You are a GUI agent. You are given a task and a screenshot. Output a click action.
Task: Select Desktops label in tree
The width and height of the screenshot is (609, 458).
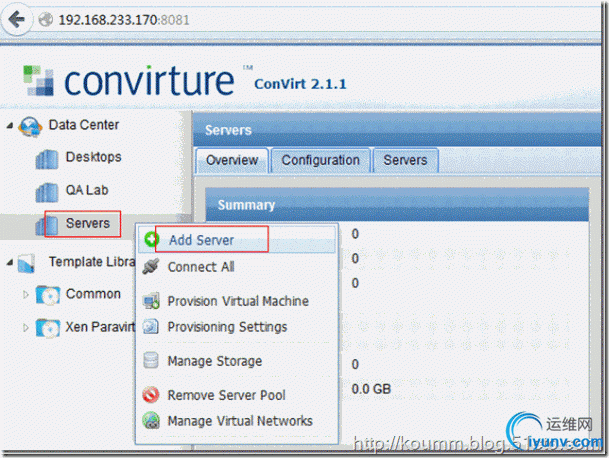pyautogui.click(x=94, y=157)
